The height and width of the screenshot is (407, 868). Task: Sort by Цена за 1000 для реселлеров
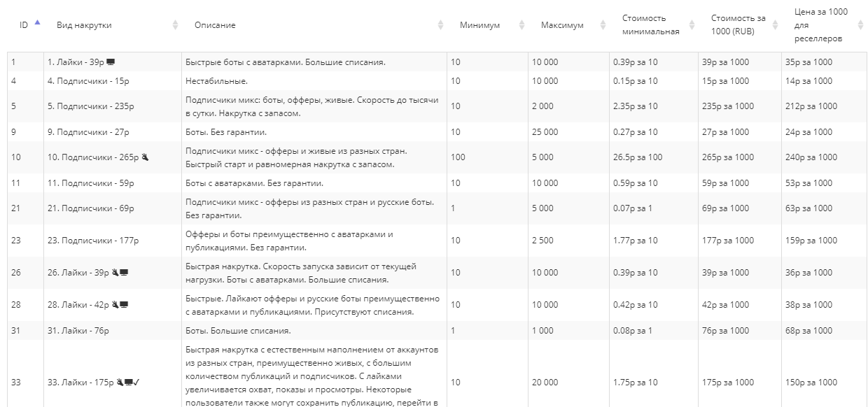tap(859, 25)
